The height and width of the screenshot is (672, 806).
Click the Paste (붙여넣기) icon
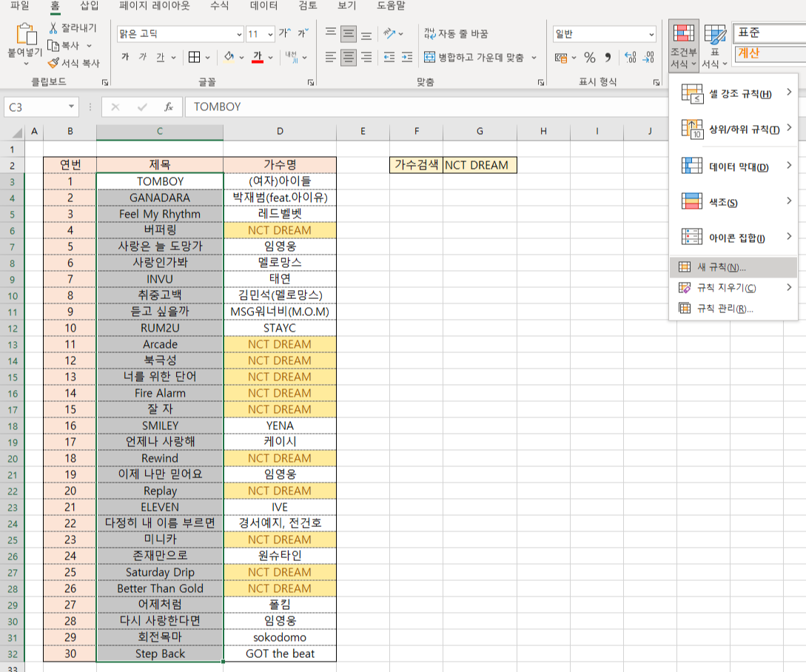[x=26, y=35]
